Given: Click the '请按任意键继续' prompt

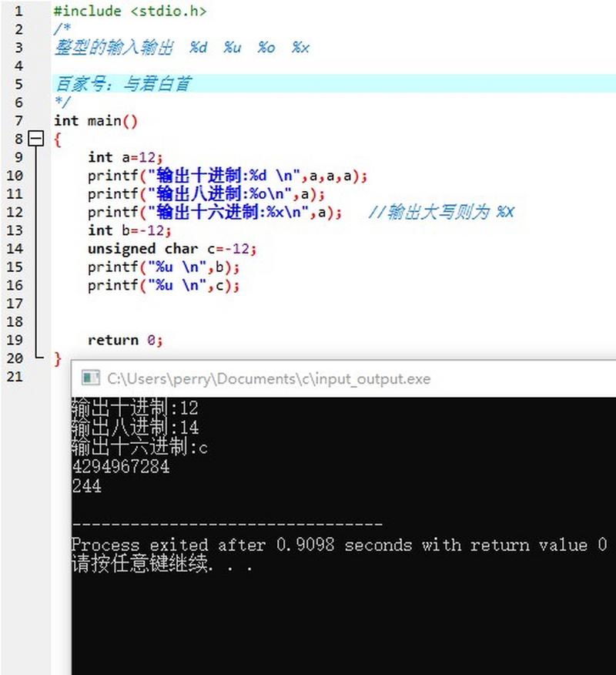Looking at the screenshot, I should click(162, 564).
